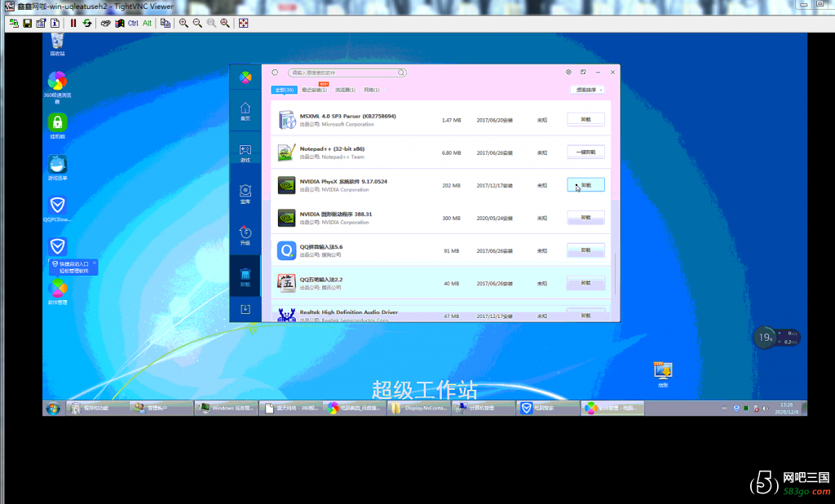
Task: Click the 19% performance floating ball
Action: tap(765, 338)
